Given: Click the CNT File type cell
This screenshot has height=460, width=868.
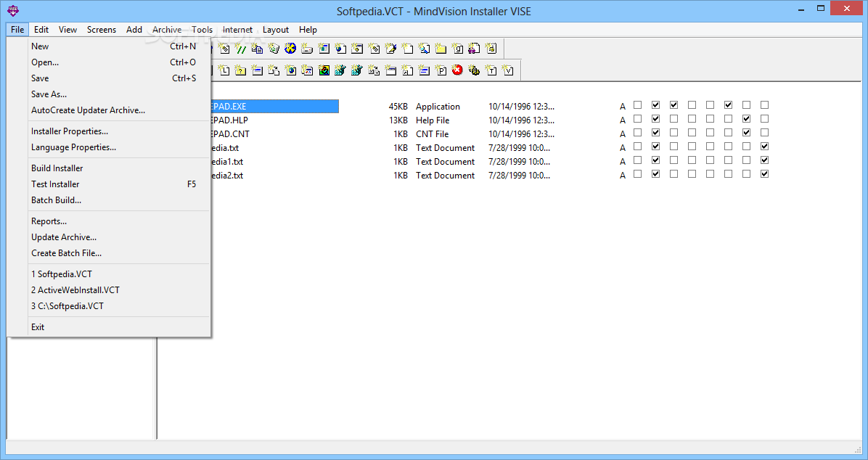Looking at the screenshot, I should (432, 134).
